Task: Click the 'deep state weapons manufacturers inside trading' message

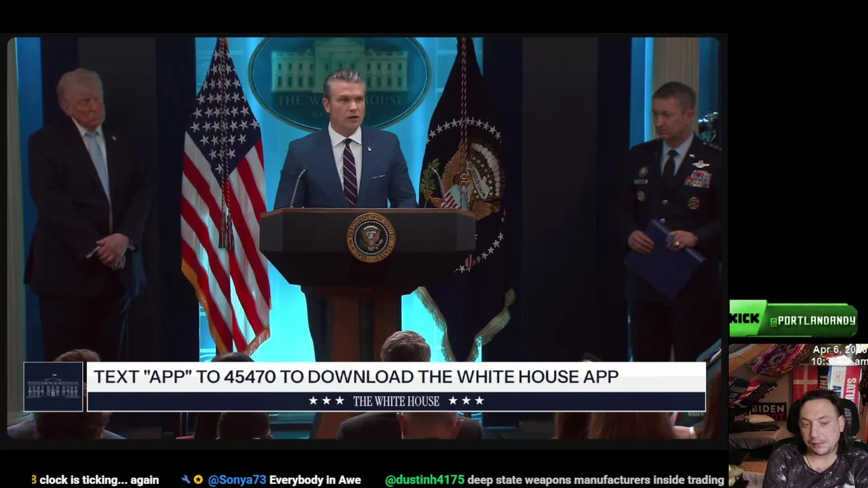Action: tap(596, 480)
